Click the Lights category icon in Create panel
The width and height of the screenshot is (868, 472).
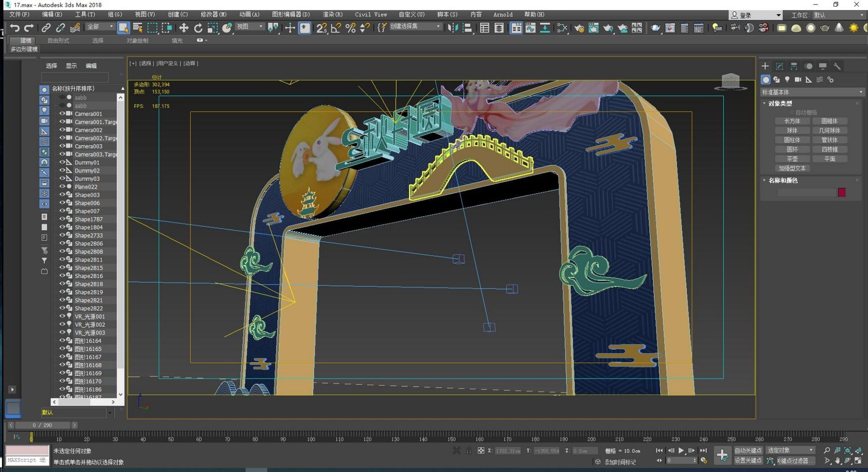[x=787, y=80]
